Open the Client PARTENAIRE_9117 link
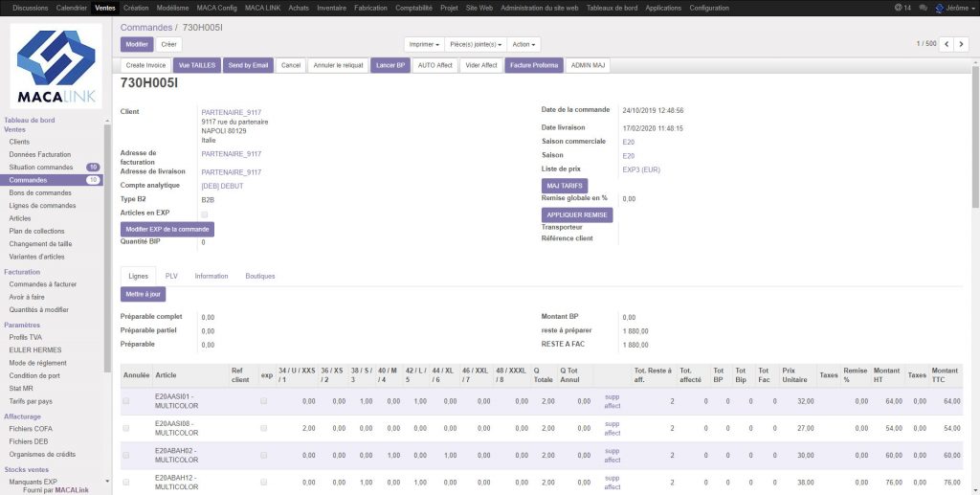The height and width of the screenshot is (495, 980). [232, 113]
